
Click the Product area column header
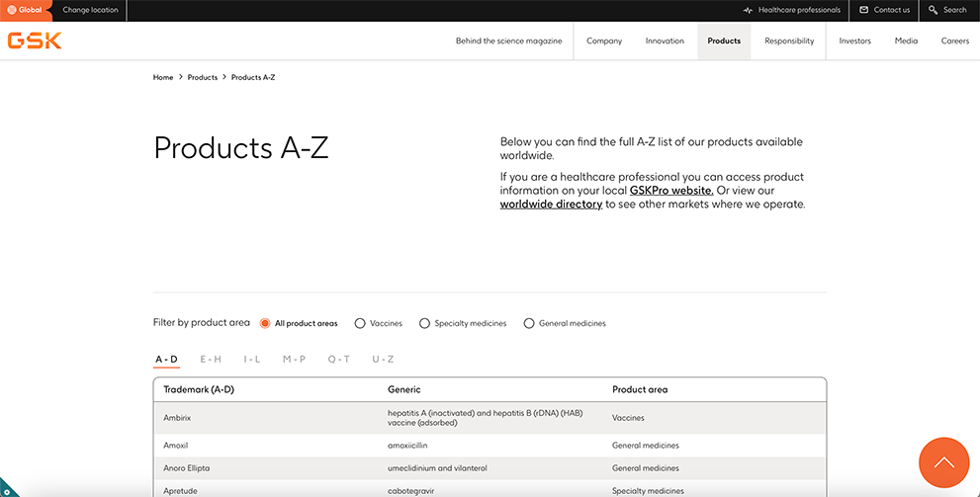(x=640, y=389)
